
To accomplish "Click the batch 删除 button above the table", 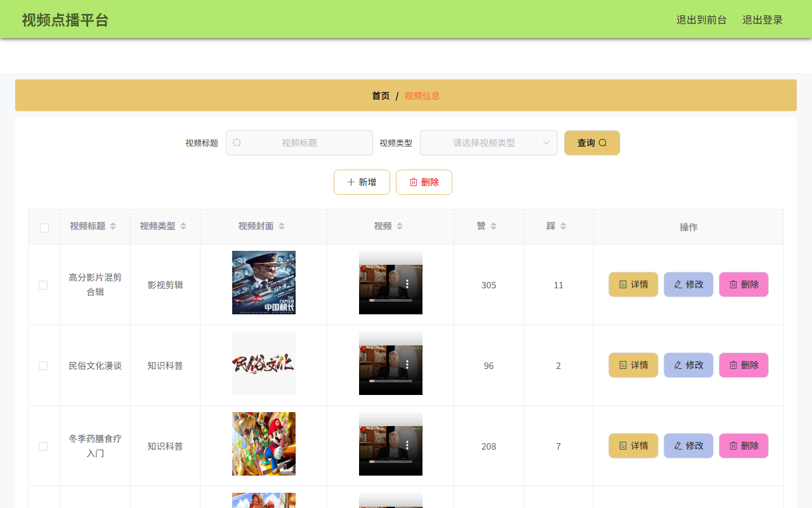I will tap(424, 182).
